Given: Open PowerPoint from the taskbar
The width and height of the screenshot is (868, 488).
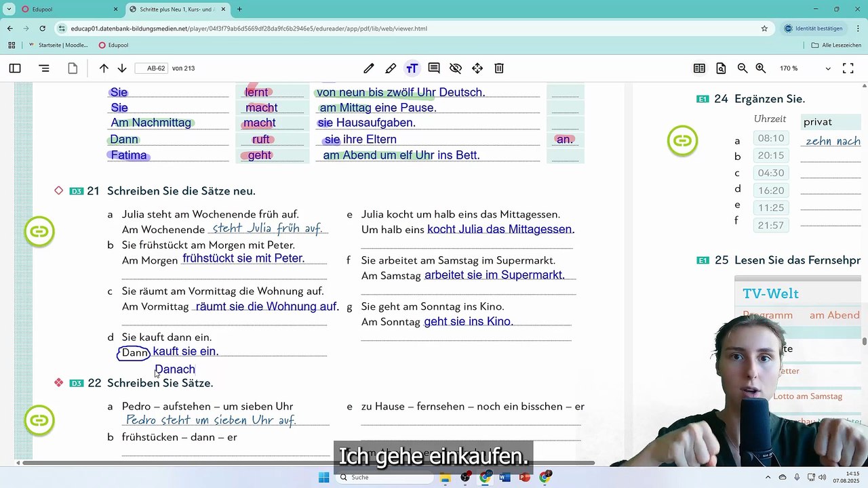Looking at the screenshot, I should click(x=524, y=477).
